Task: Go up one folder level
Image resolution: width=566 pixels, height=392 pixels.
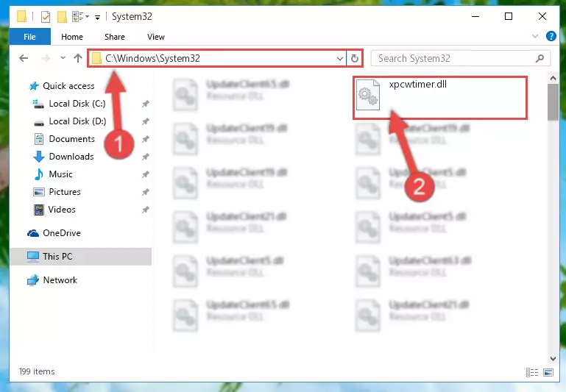Action: tap(77, 58)
